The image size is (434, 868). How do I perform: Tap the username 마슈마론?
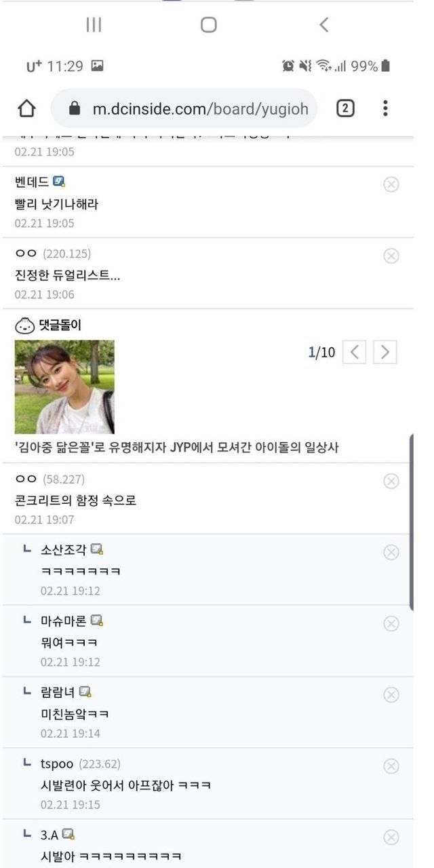coord(63,620)
